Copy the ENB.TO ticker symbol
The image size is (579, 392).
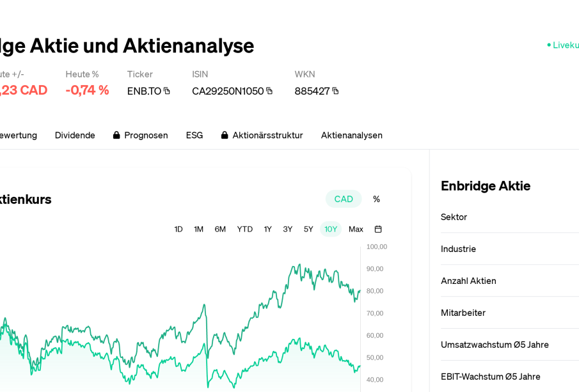click(x=167, y=91)
